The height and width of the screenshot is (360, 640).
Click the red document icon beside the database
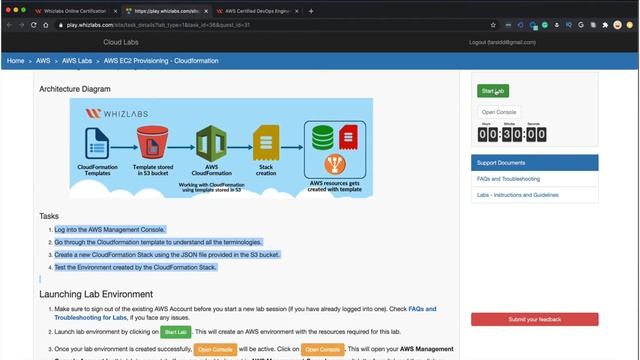[x=348, y=137]
